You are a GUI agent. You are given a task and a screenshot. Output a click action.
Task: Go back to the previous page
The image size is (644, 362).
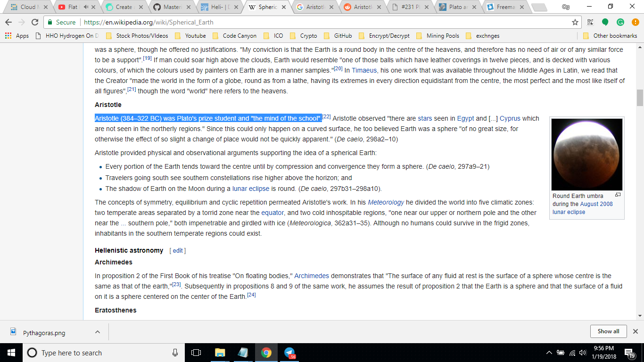click(8, 22)
